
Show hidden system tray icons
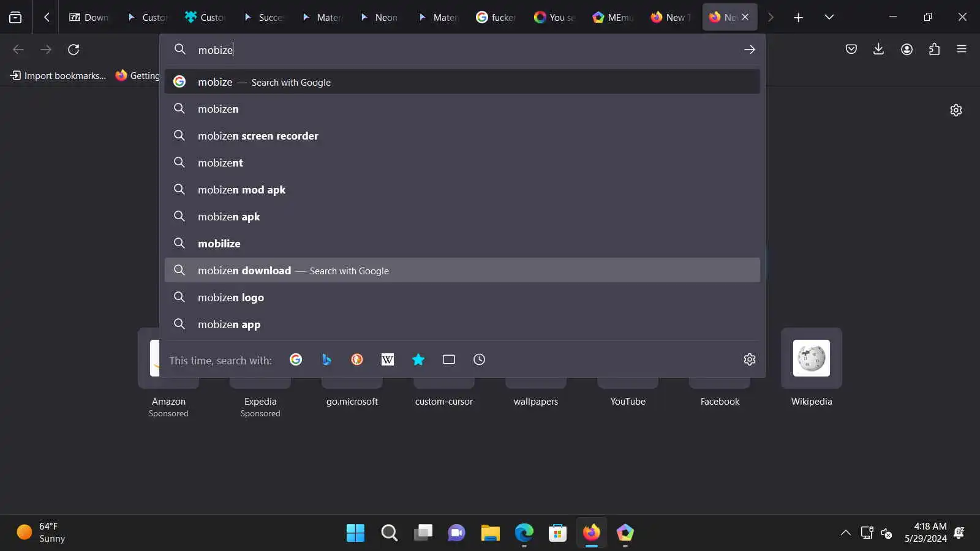845,533
